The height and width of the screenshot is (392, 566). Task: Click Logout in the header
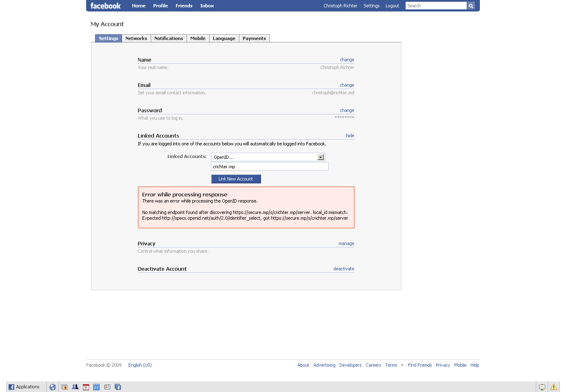pyautogui.click(x=392, y=6)
